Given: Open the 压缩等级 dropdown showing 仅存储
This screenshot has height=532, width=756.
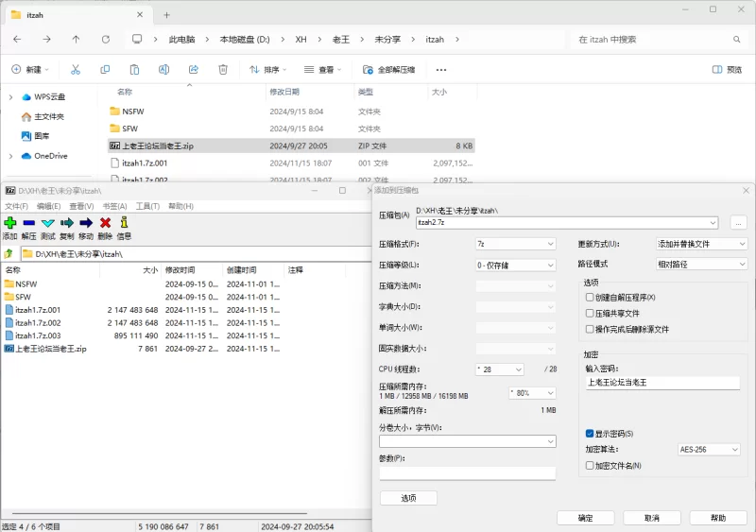Looking at the screenshot, I should (515, 266).
